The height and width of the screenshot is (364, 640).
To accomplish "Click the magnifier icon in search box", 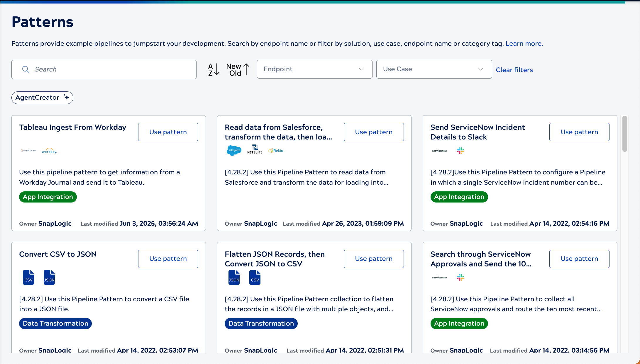I will pyautogui.click(x=26, y=69).
